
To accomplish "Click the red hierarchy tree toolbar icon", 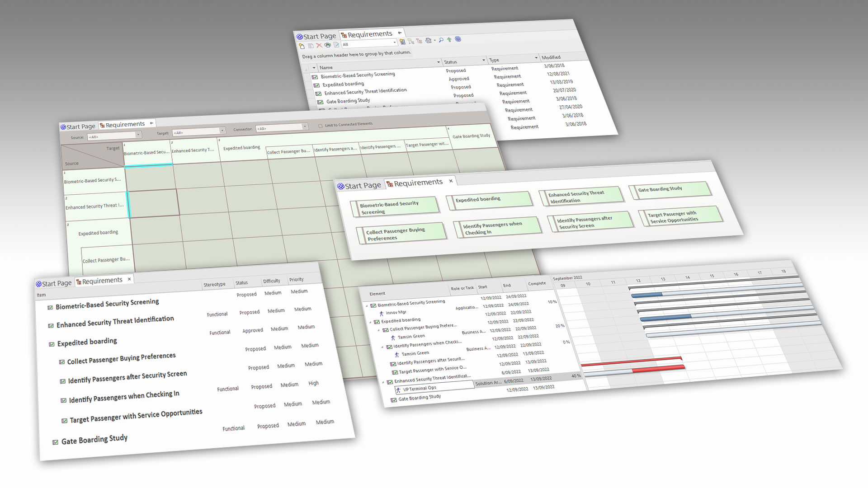I will (419, 41).
